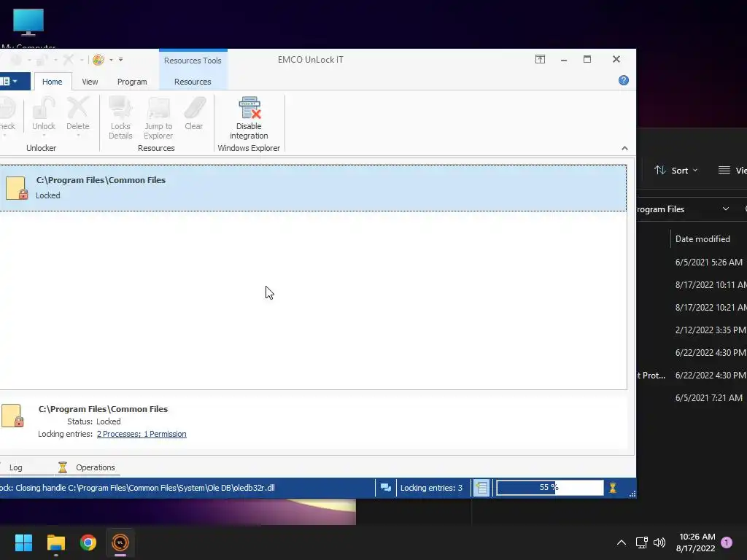Click Locking entries: 3 in status bar
The image size is (747, 560).
coord(431,488)
